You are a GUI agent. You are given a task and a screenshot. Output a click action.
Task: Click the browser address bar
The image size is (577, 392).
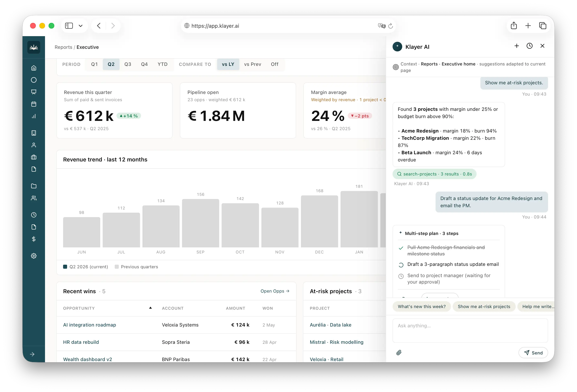(x=288, y=26)
